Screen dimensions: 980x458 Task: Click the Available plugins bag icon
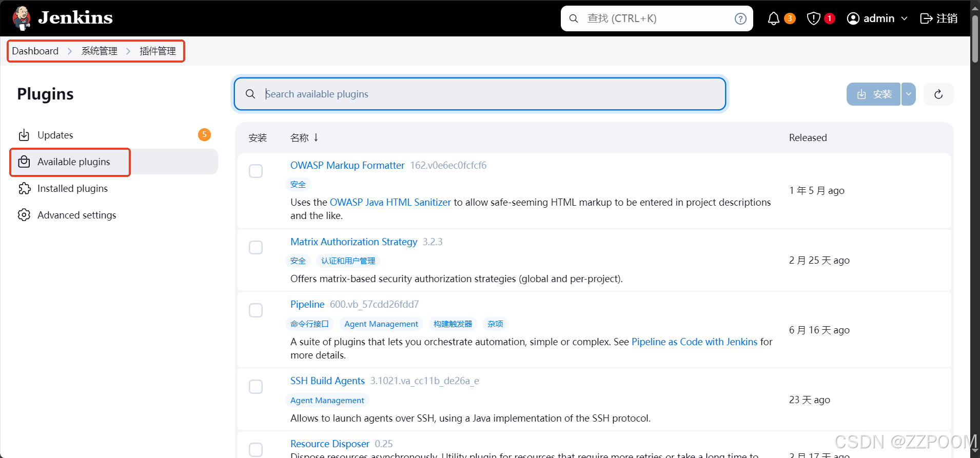pyautogui.click(x=24, y=162)
